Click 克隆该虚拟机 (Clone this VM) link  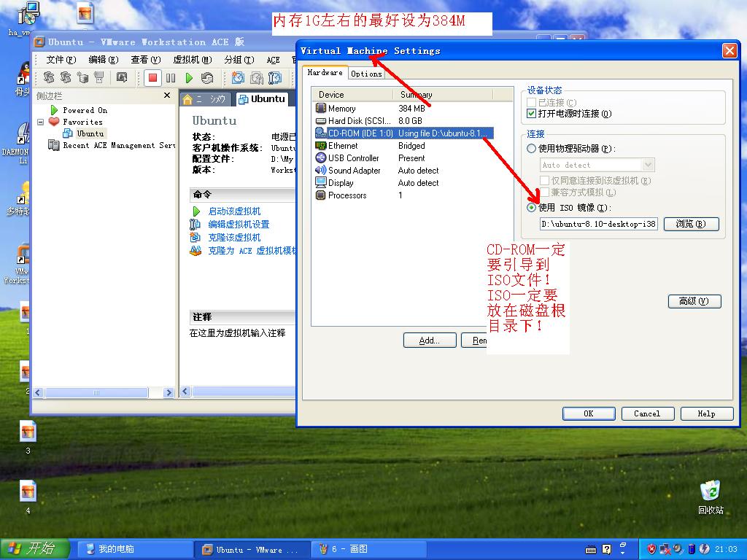tap(234, 237)
